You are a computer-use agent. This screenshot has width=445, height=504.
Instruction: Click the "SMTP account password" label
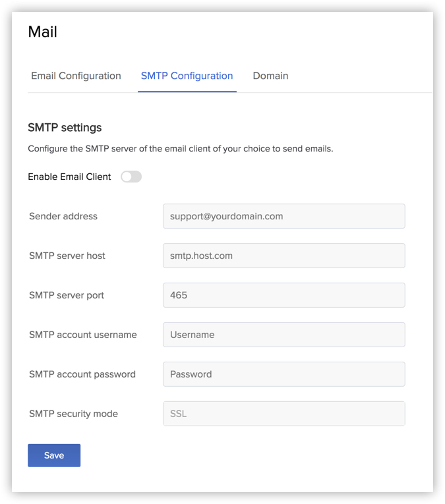(82, 374)
